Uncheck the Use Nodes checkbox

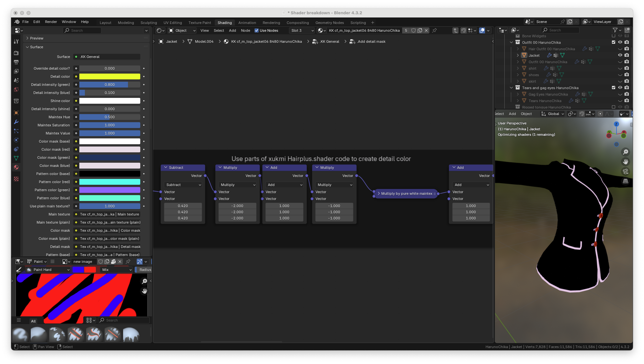point(257,30)
